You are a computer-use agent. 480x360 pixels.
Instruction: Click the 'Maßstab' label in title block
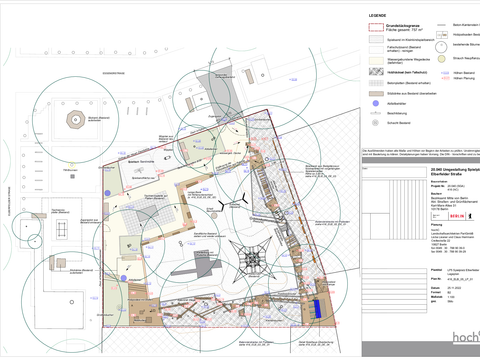[x=436, y=296]
